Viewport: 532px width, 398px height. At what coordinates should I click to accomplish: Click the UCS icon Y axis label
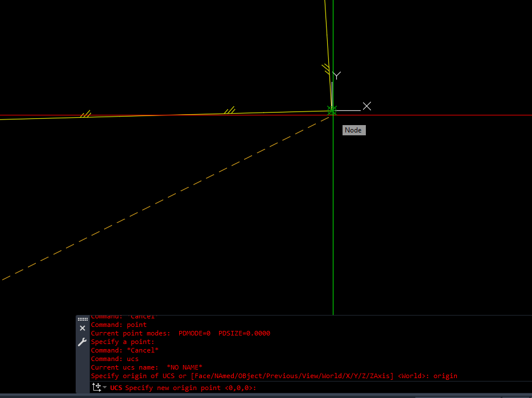point(337,75)
